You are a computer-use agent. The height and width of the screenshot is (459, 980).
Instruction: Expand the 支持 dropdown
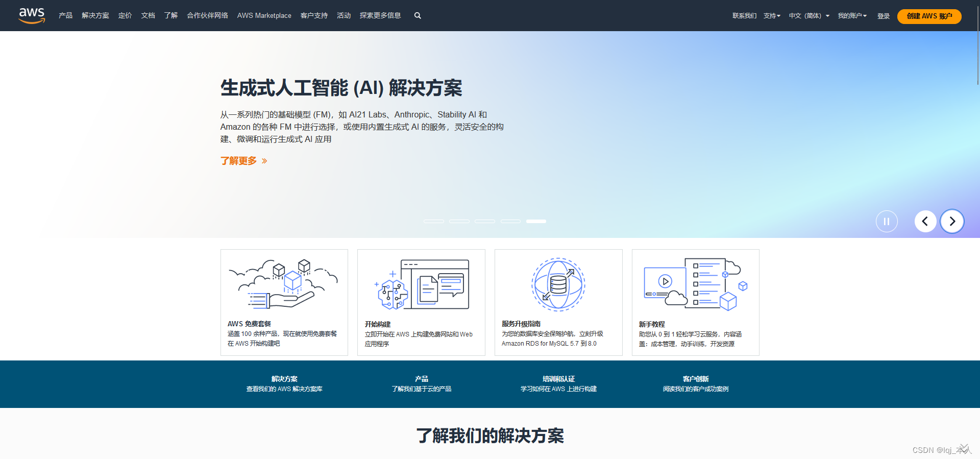click(x=772, y=16)
